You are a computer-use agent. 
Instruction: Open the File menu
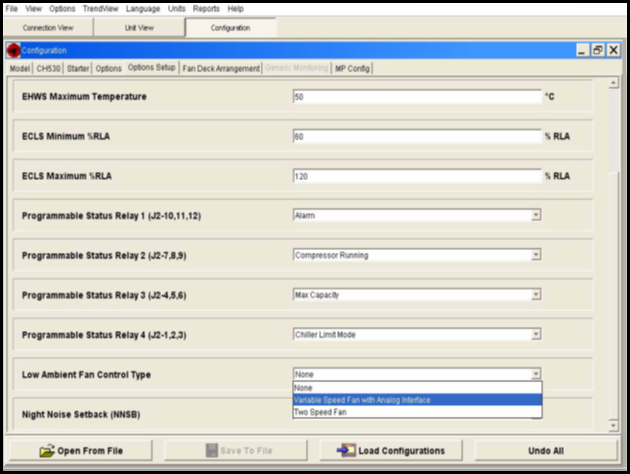pyautogui.click(x=12, y=8)
